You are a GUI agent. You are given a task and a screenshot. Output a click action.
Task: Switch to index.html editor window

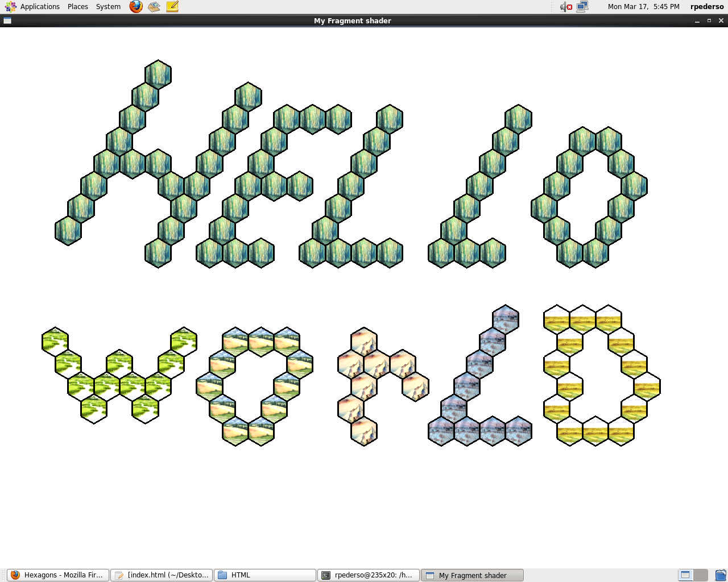click(x=162, y=575)
